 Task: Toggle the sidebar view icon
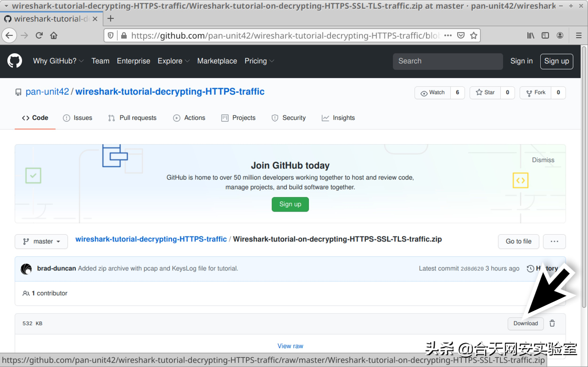[545, 36]
